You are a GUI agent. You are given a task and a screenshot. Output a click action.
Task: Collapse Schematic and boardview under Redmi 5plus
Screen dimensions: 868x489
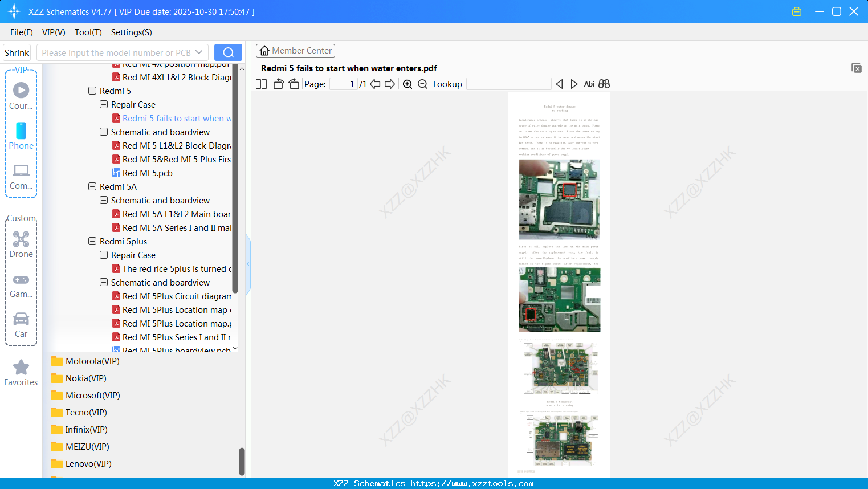coord(104,283)
